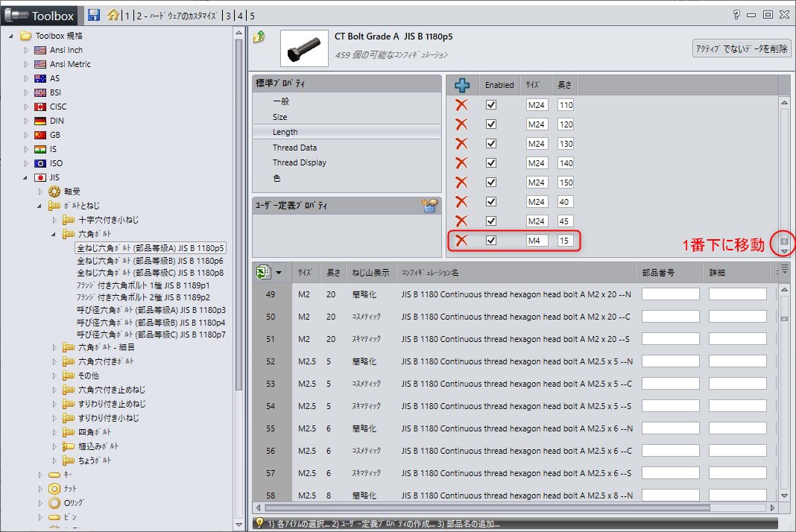Click the Excel export icon

(263, 272)
